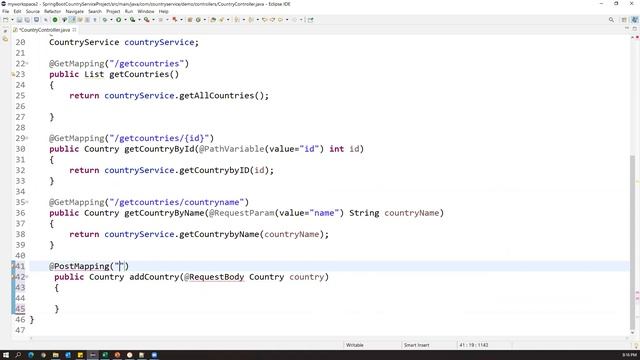Click the New file toolbar icon
Viewport: 640px width, 360px height.
tap(5, 20)
